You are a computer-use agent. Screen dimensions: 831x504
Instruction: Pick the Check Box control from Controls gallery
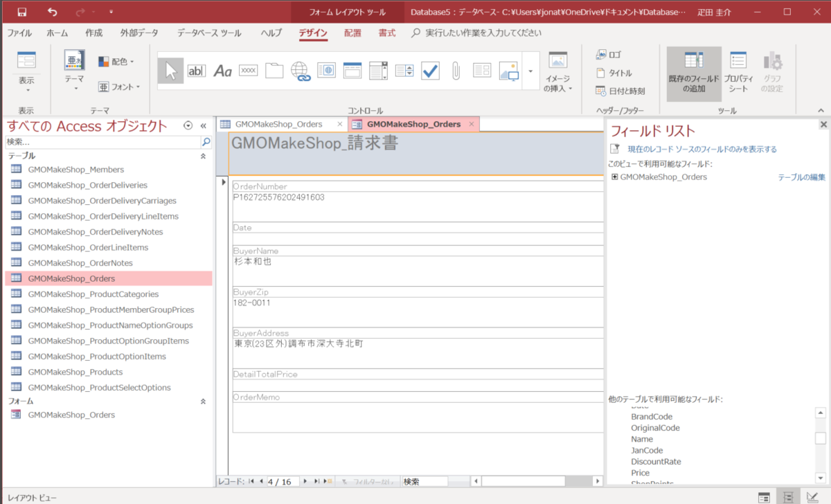429,70
